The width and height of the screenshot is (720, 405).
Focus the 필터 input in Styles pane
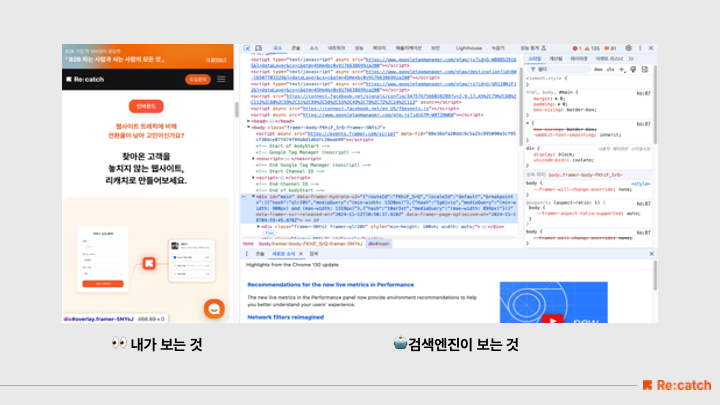click(559, 69)
